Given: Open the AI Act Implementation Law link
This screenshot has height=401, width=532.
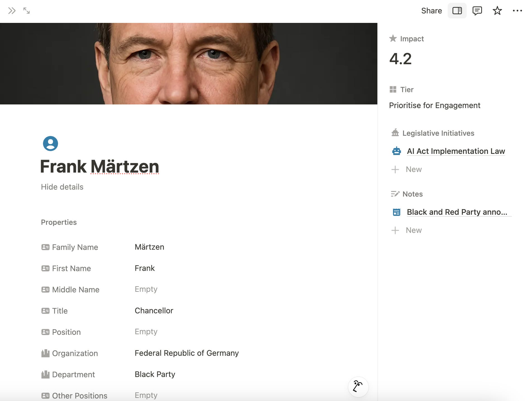Looking at the screenshot, I should tap(456, 151).
